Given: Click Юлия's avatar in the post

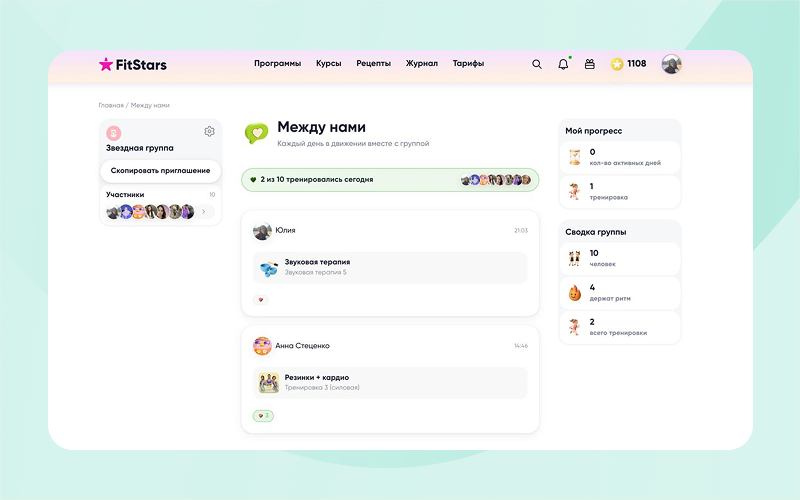Looking at the screenshot, I should pos(262,231).
